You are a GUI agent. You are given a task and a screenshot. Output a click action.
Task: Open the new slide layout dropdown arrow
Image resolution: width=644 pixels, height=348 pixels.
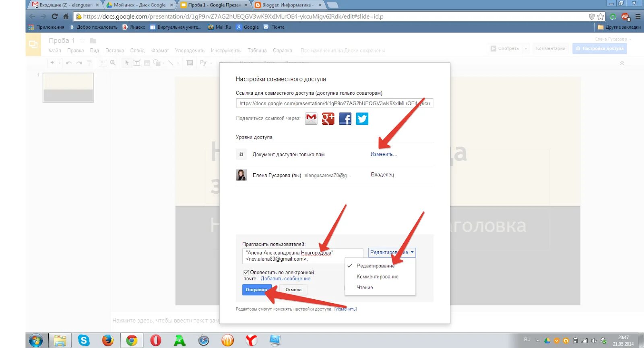click(x=60, y=63)
